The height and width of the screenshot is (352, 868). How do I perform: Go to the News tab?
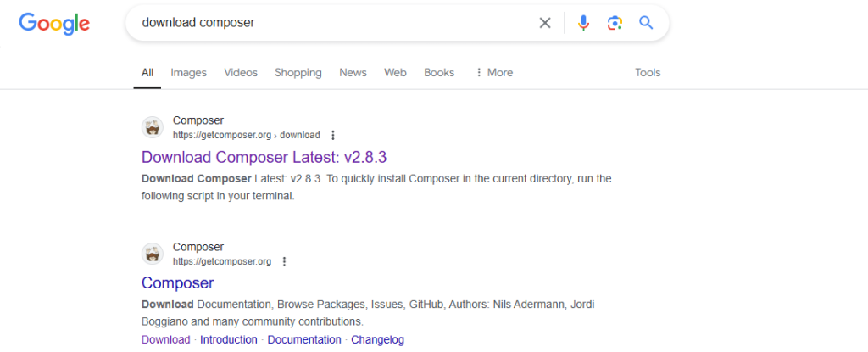pos(353,73)
